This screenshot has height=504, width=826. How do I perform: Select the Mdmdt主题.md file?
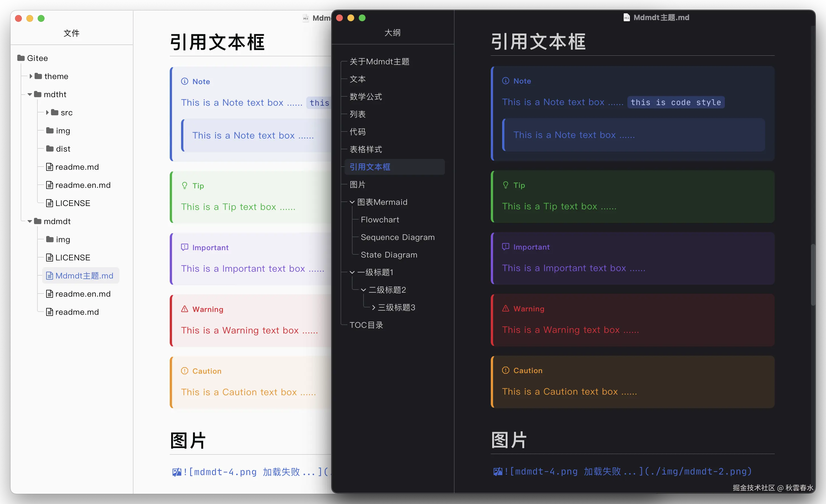tap(84, 275)
